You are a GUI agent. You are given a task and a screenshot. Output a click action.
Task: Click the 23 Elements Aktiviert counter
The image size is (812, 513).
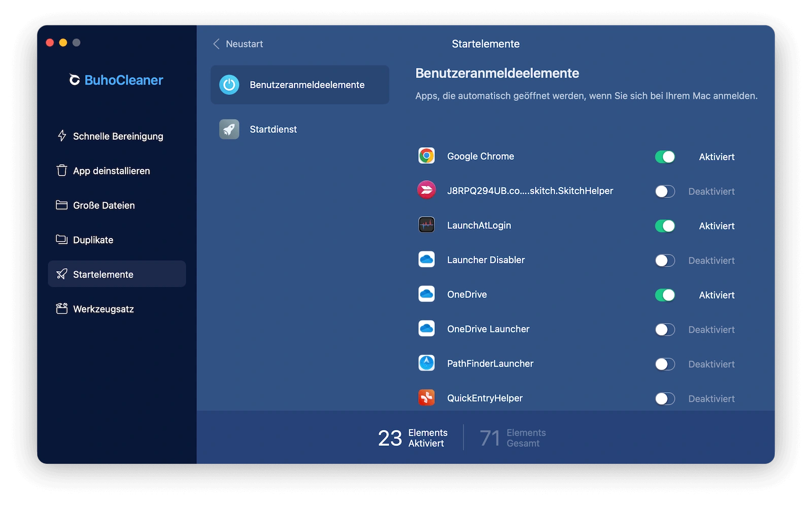pos(413,437)
